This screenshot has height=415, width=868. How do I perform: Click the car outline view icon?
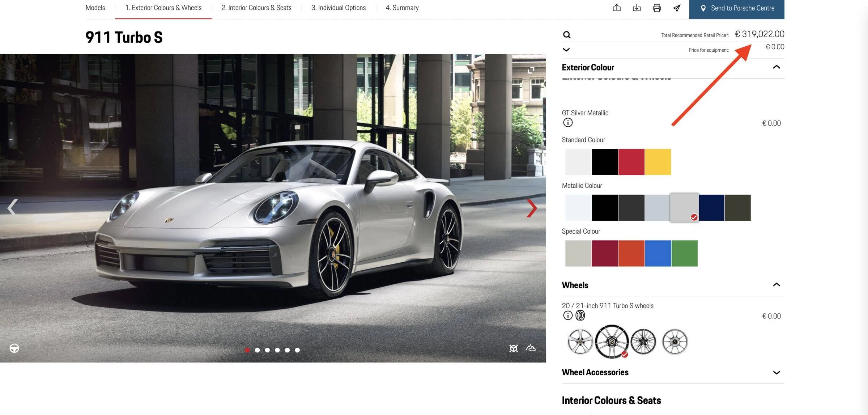pyautogui.click(x=531, y=348)
